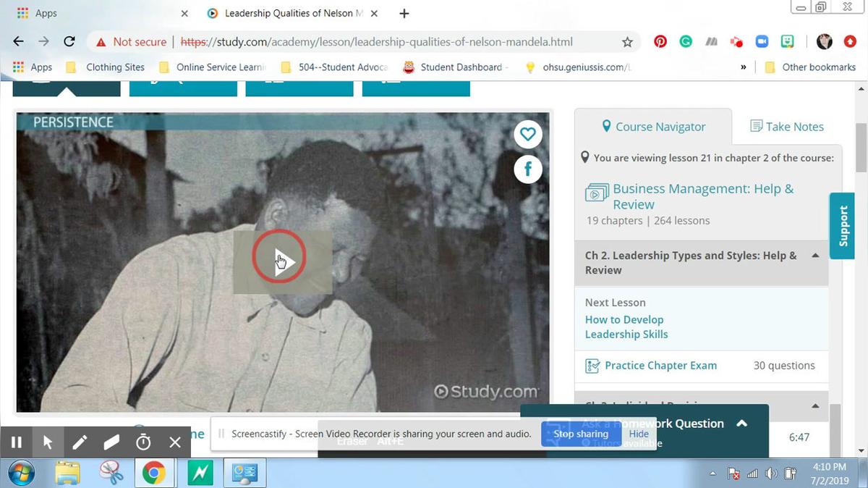Open the ohsu.geniussis.com bookmark

tap(579, 67)
